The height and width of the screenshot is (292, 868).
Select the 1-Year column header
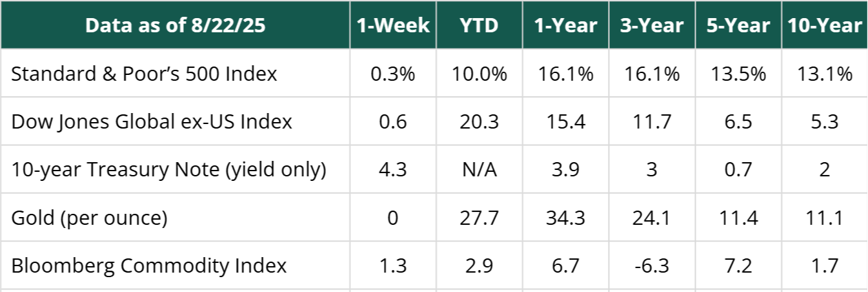coord(565,25)
